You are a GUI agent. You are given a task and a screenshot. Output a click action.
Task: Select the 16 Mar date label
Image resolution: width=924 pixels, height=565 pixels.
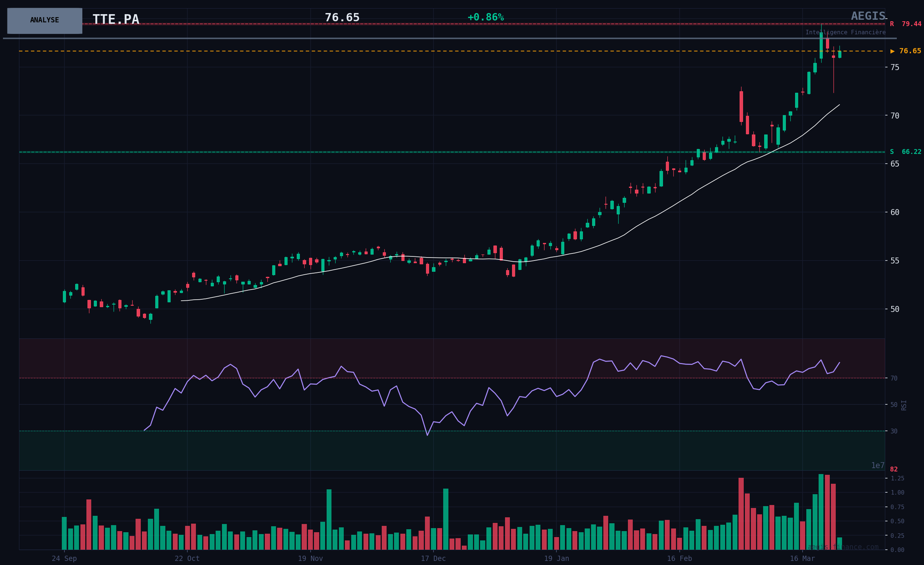(x=802, y=559)
